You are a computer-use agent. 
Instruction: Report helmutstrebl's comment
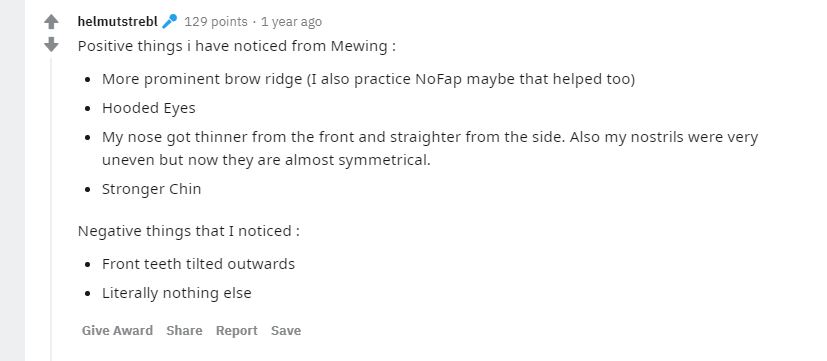[236, 330]
